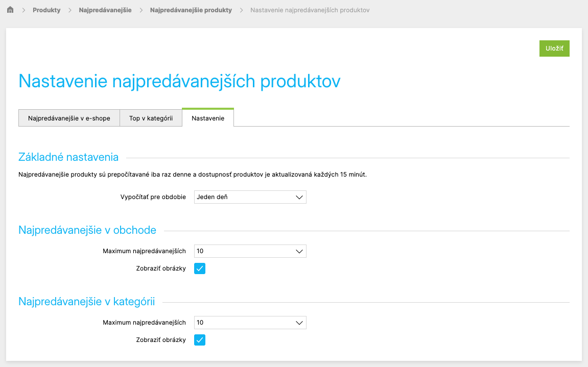This screenshot has height=367, width=588.
Task: Click the Najpredávanejšie v obchode section heading
Action: coord(87,230)
